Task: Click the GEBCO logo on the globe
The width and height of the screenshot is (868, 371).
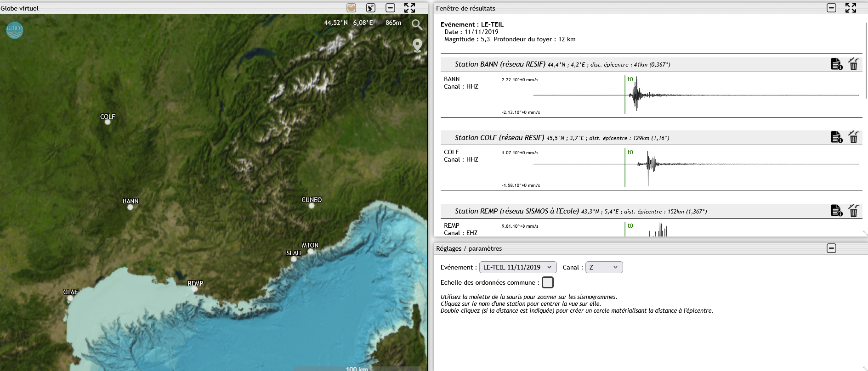Action: coord(15,30)
